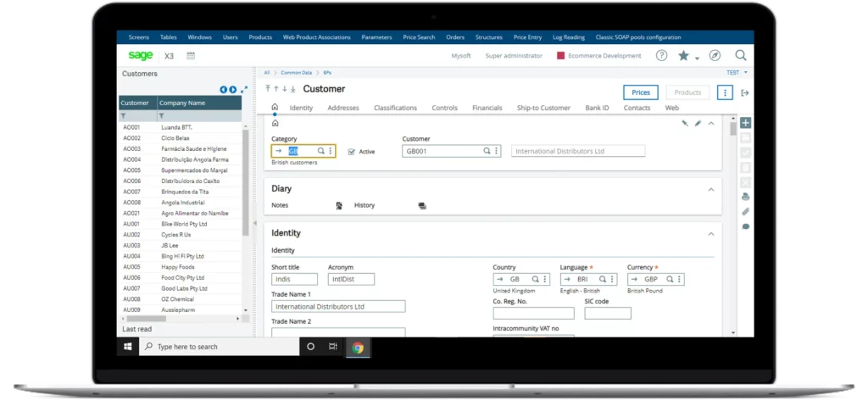The height and width of the screenshot is (401, 868).
Task: Click the magnifier in the Customer field
Action: pyautogui.click(x=487, y=151)
